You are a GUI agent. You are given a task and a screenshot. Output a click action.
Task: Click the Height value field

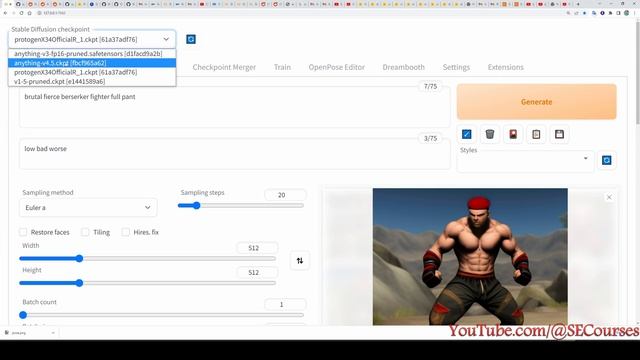pos(257,272)
